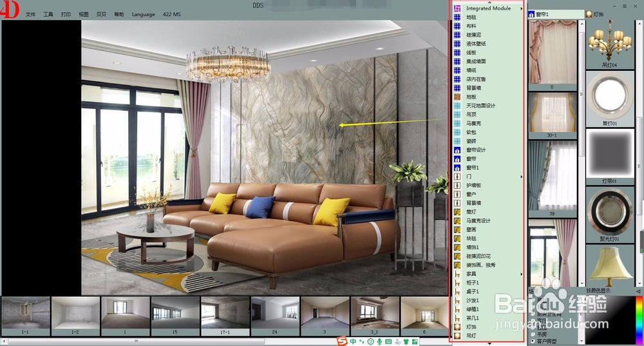Open the 帮助 menu
Viewport: 644px width, 346px height.
click(118, 14)
